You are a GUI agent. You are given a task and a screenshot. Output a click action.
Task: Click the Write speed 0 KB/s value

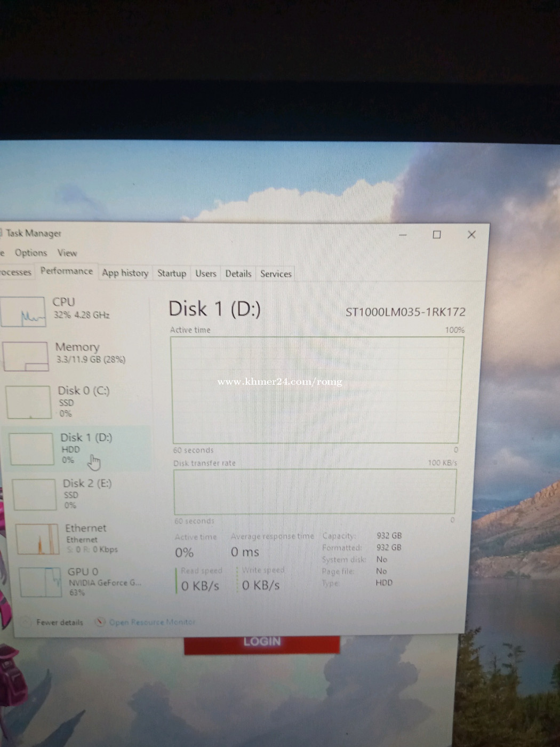[x=261, y=585]
